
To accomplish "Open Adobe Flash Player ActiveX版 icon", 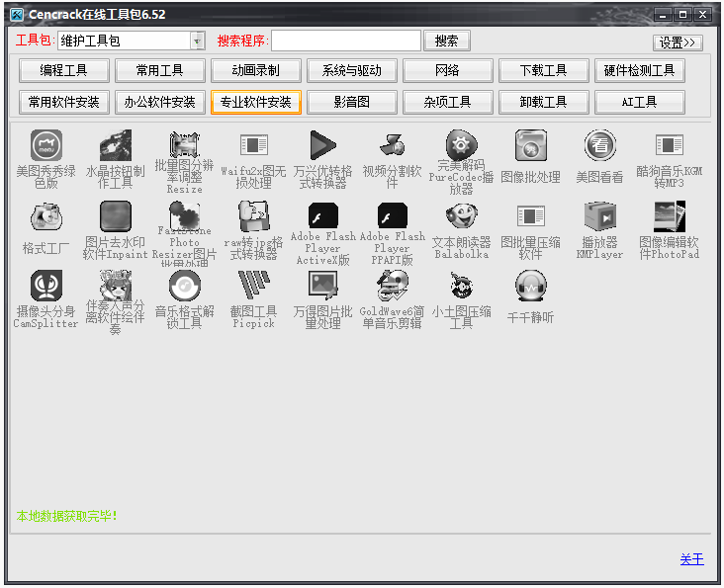I will coord(322,216).
